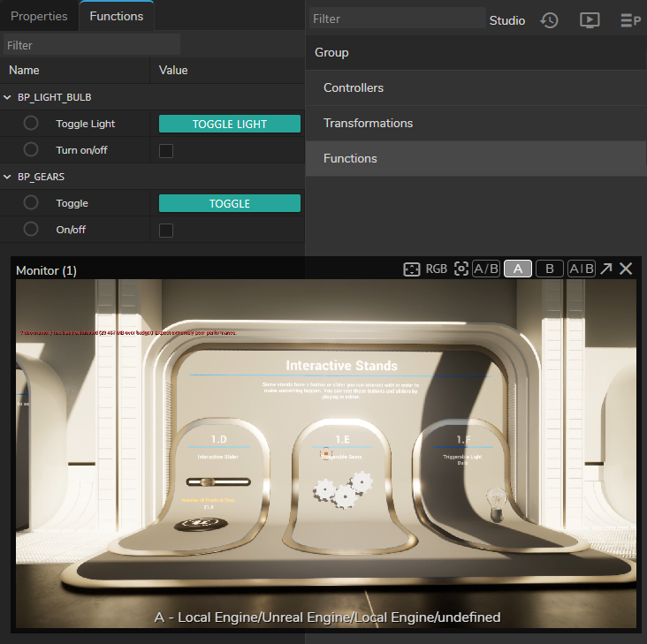Select the A|B side-by-side mode

click(x=580, y=269)
